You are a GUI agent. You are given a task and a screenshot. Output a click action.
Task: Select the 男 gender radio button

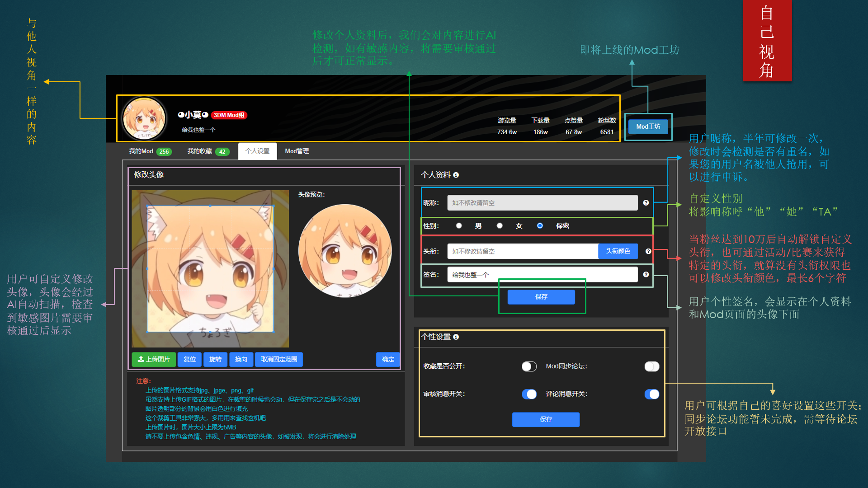[459, 225]
